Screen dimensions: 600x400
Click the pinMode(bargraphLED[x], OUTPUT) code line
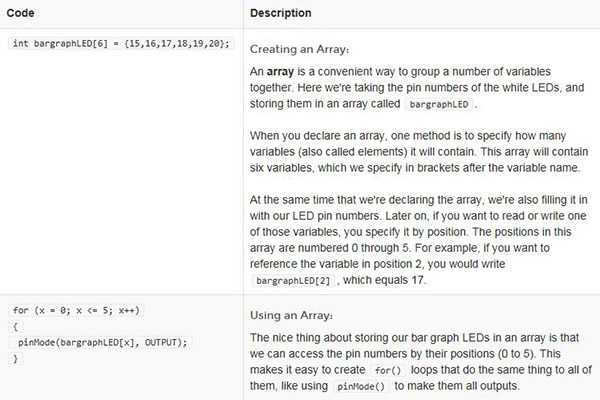pos(103,342)
